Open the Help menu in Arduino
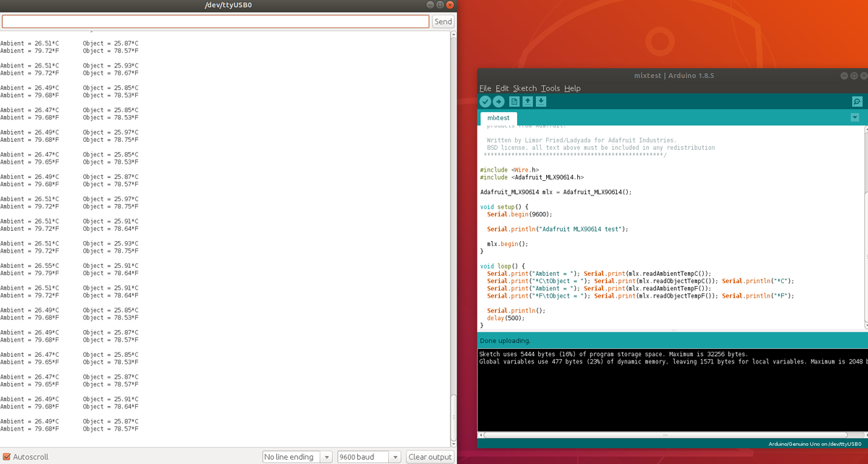The height and width of the screenshot is (464, 868). [x=572, y=88]
